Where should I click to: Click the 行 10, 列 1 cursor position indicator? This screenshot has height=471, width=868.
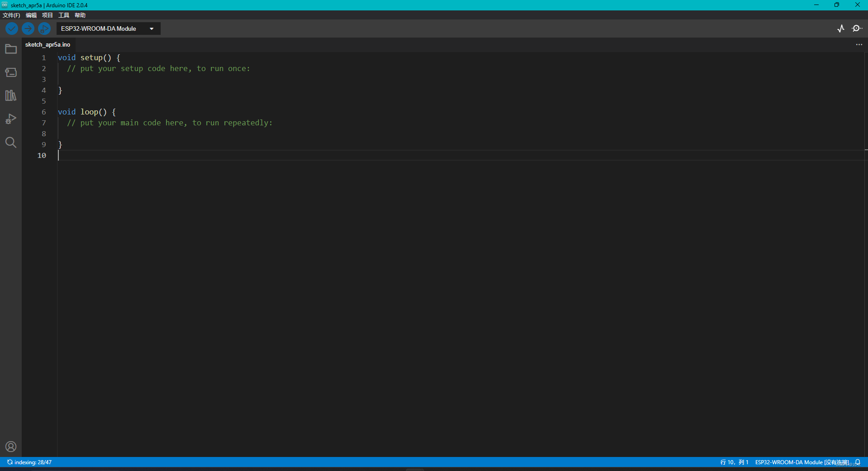tap(734, 462)
